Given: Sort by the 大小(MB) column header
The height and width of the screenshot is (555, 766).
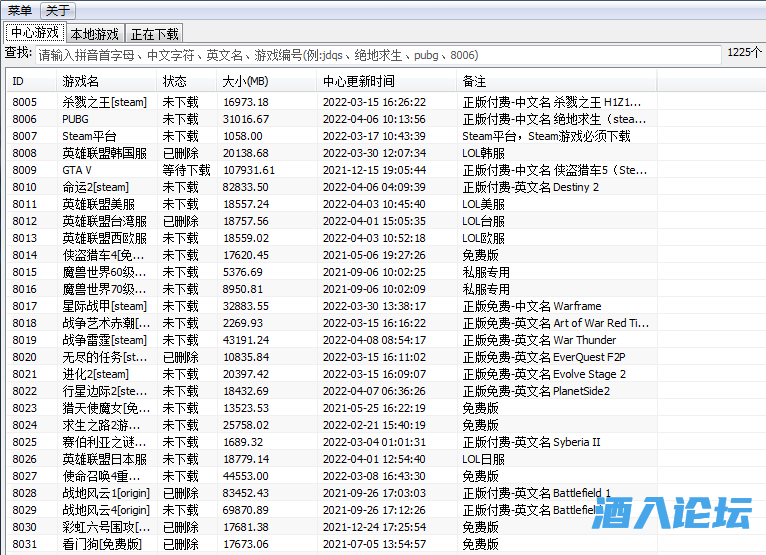Looking at the screenshot, I should point(267,82).
